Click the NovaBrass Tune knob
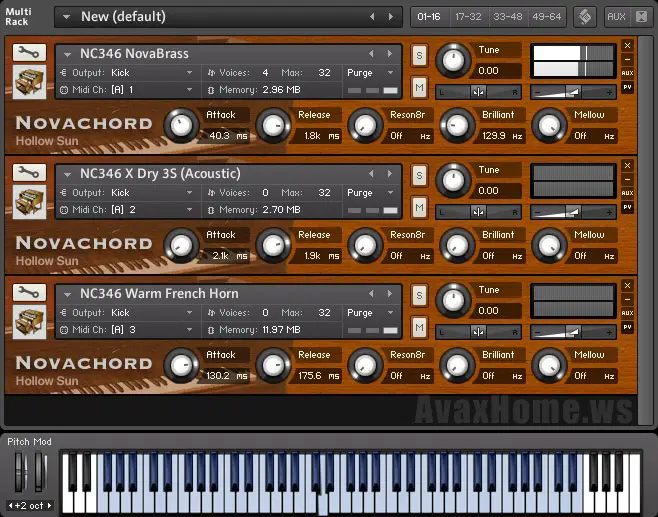This screenshot has height=517, width=658. (x=453, y=60)
